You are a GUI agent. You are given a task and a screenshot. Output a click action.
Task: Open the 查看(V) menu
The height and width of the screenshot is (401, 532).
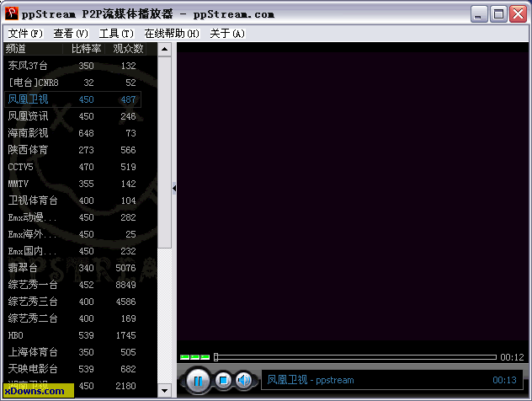point(71,33)
